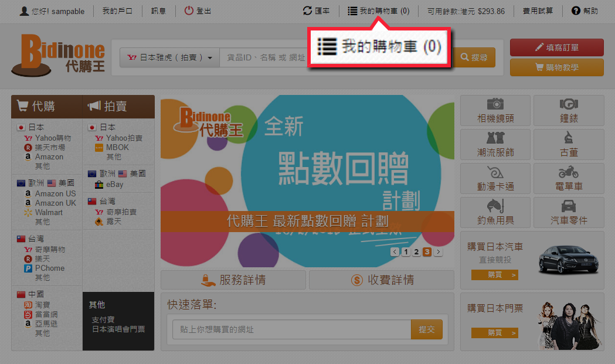Open 我的購物車 cart in top bar

tap(379, 11)
